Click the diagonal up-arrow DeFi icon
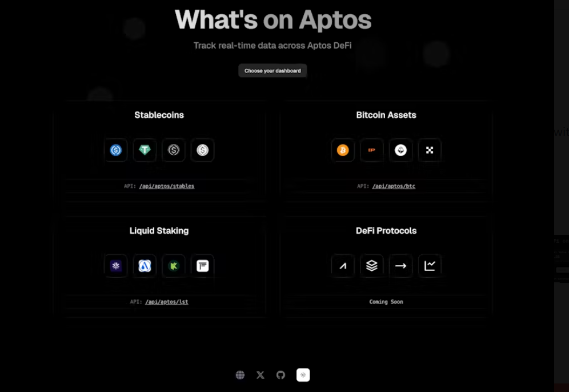This screenshot has height=392, width=569. pos(343,266)
